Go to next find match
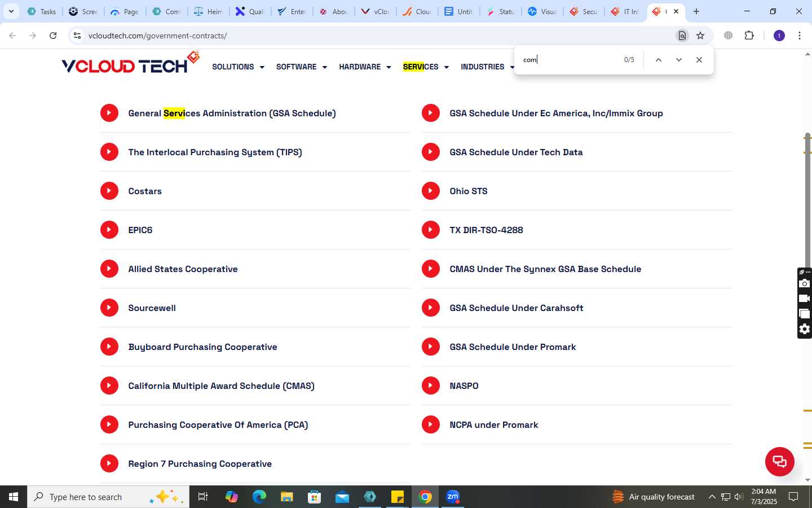812x508 pixels. coord(678,60)
